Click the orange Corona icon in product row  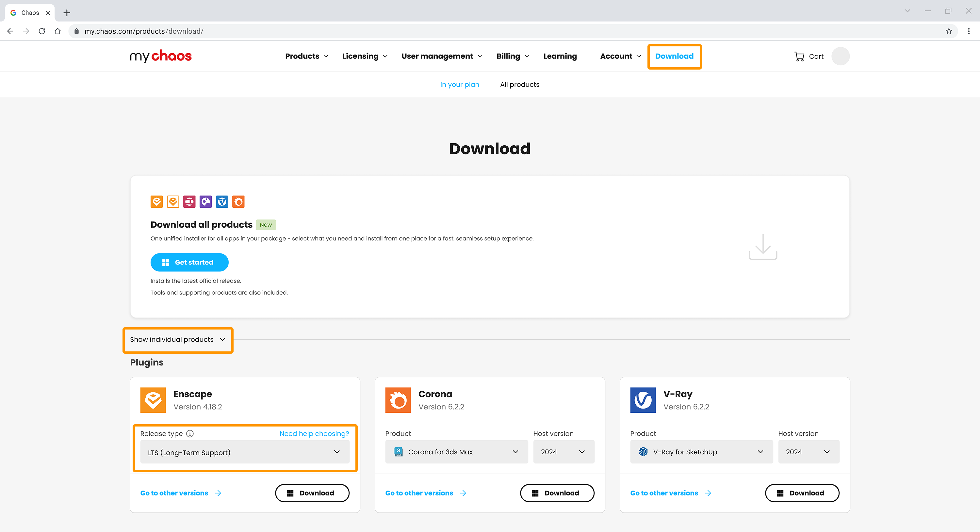pos(238,202)
